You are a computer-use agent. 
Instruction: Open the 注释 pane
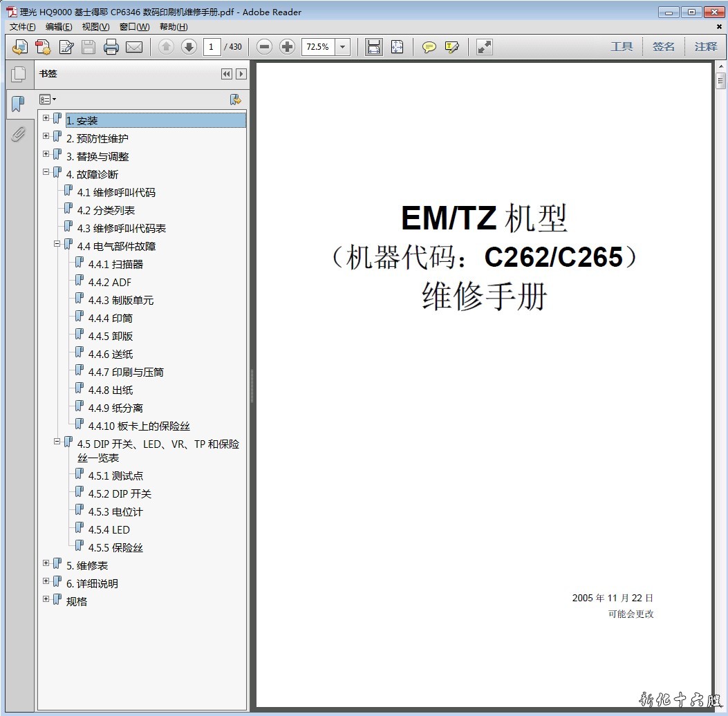706,47
